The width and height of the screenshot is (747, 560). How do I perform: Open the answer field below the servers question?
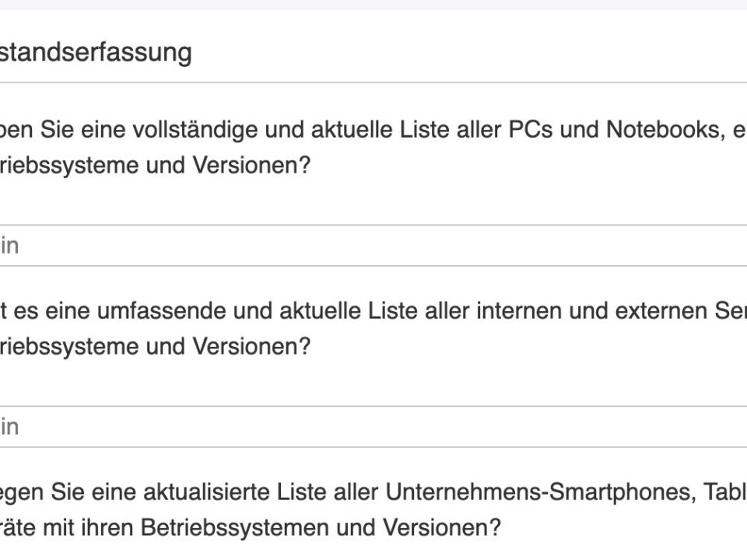click(373, 427)
